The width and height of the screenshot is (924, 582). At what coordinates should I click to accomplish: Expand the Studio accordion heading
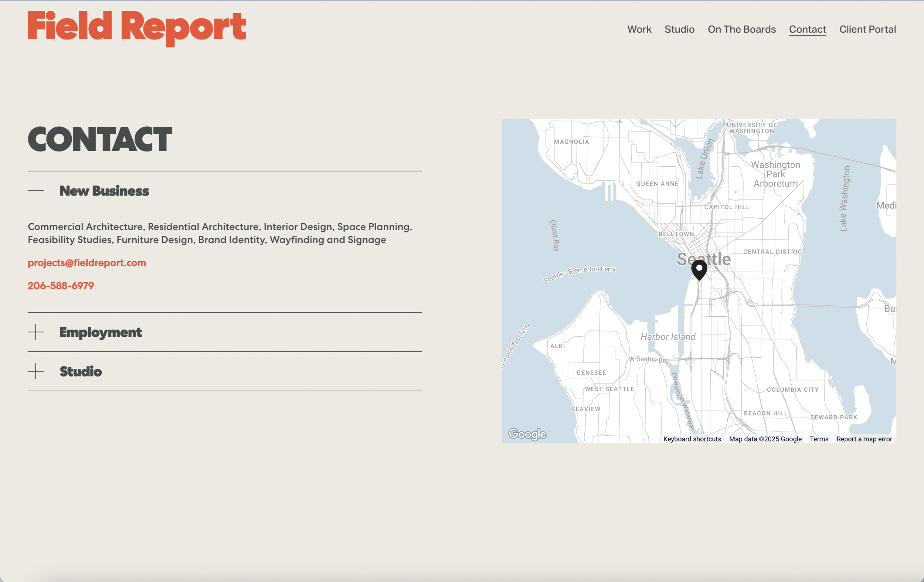(x=81, y=371)
